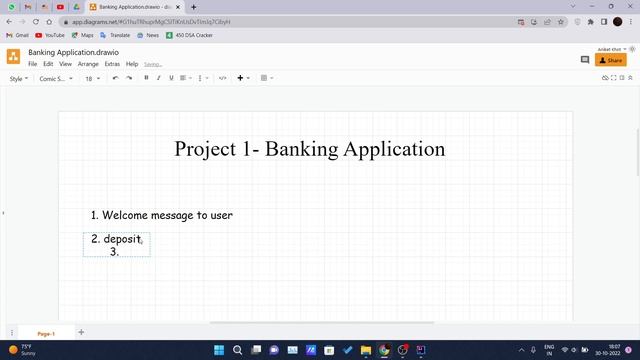Add a new page with plus icon
The width and height of the screenshot is (640, 360).
(81, 332)
